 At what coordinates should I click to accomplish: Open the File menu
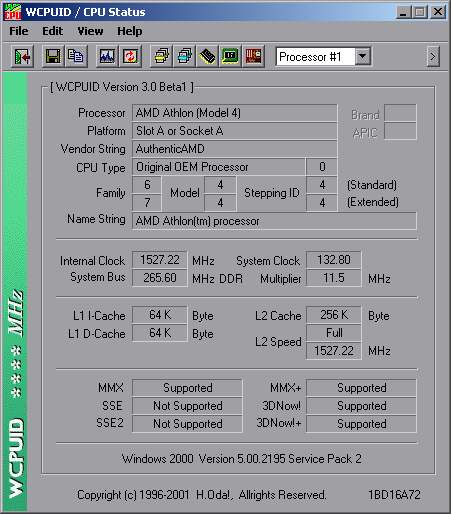(x=19, y=31)
